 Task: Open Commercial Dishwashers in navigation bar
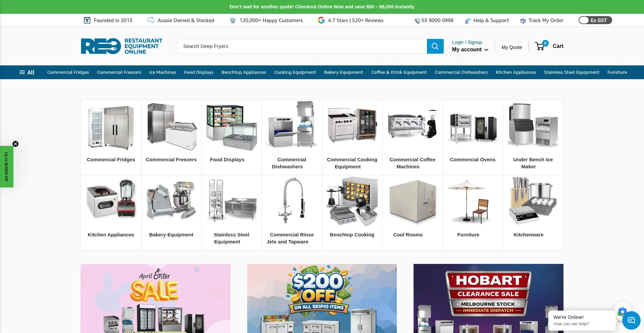pos(461,72)
